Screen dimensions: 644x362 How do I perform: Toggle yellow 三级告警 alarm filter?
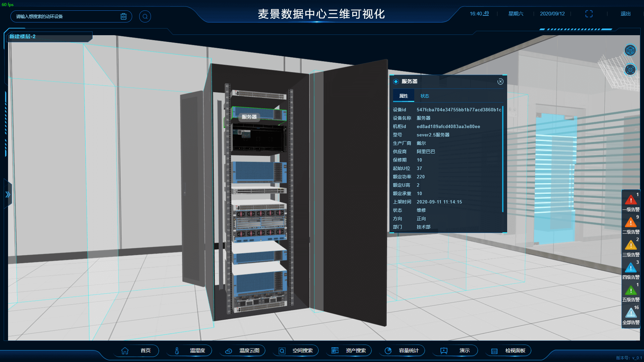(x=631, y=245)
